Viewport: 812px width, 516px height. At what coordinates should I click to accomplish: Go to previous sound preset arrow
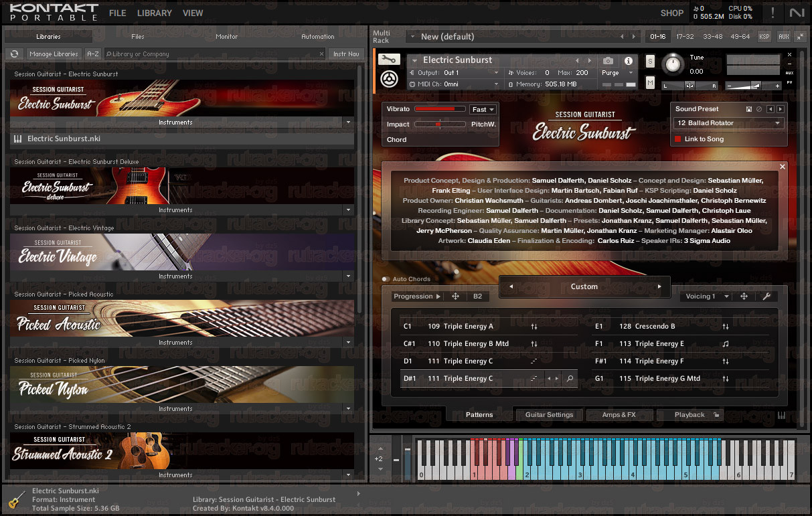[x=770, y=109]
